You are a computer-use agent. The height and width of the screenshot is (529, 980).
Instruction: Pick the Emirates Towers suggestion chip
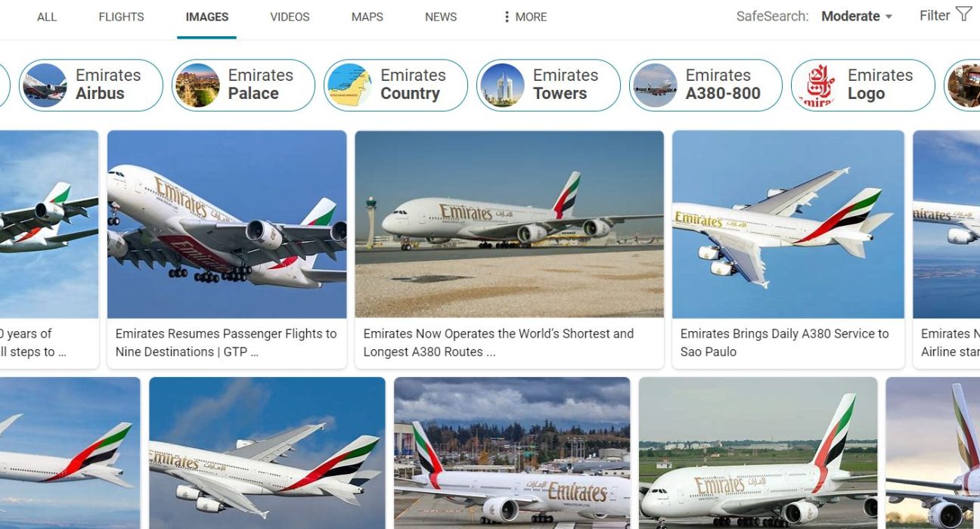[x=548, y=85]
